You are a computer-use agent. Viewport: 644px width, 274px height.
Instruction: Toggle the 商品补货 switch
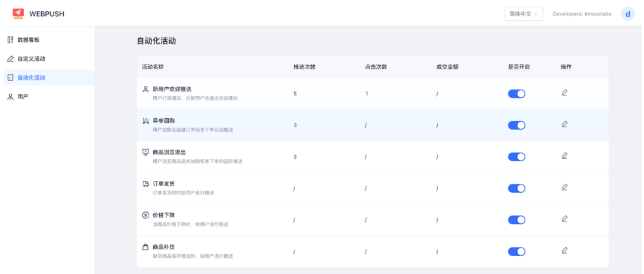(x=516, y=251)
